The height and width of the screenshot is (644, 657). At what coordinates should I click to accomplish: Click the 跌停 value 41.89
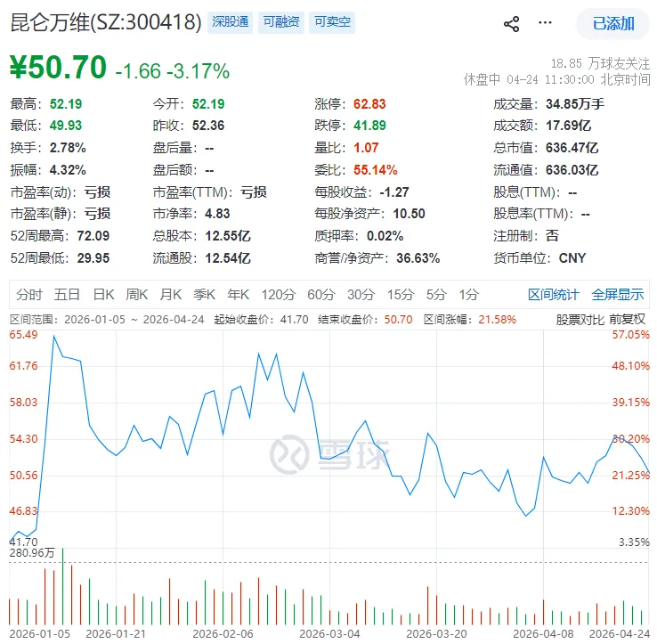tap(369, 126)
